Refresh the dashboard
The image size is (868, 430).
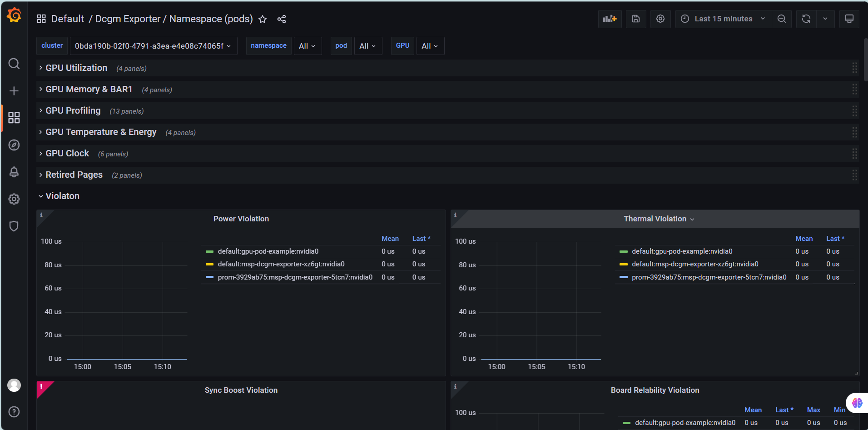coord(806,19)
